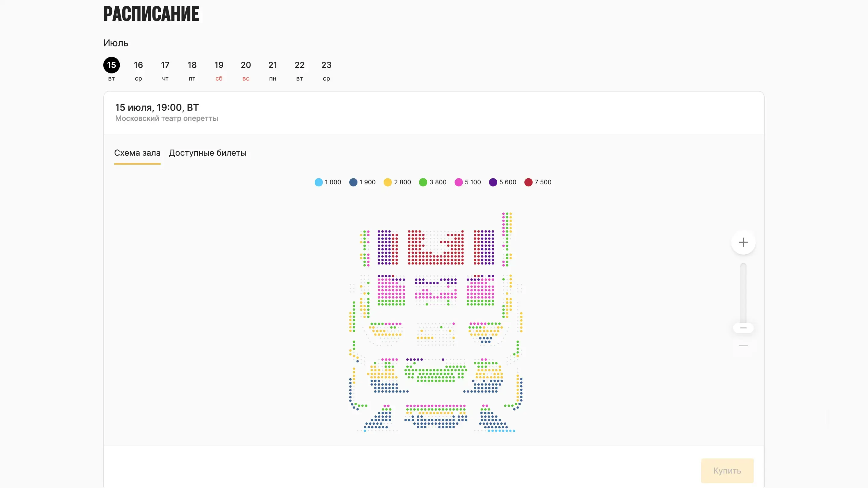868x488 pixels.
Task: Click the zoom slider handle
Action: (743, 328)
